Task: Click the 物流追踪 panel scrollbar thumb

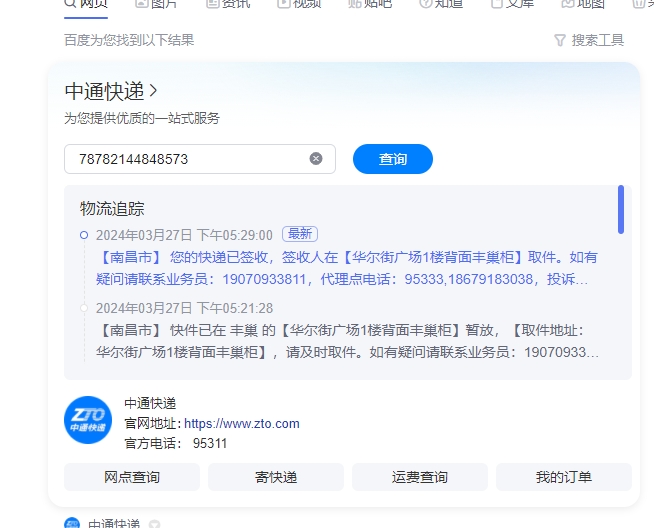Action: click(x=621, y=209)
